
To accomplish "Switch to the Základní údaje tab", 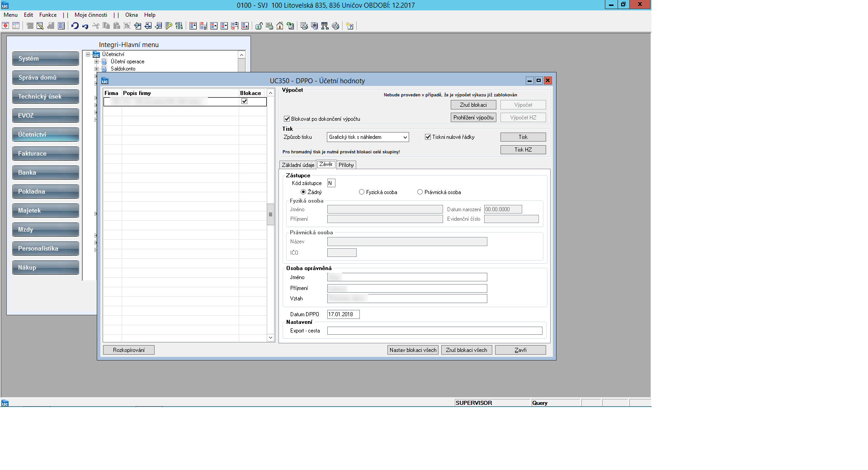I will (298, 165).
